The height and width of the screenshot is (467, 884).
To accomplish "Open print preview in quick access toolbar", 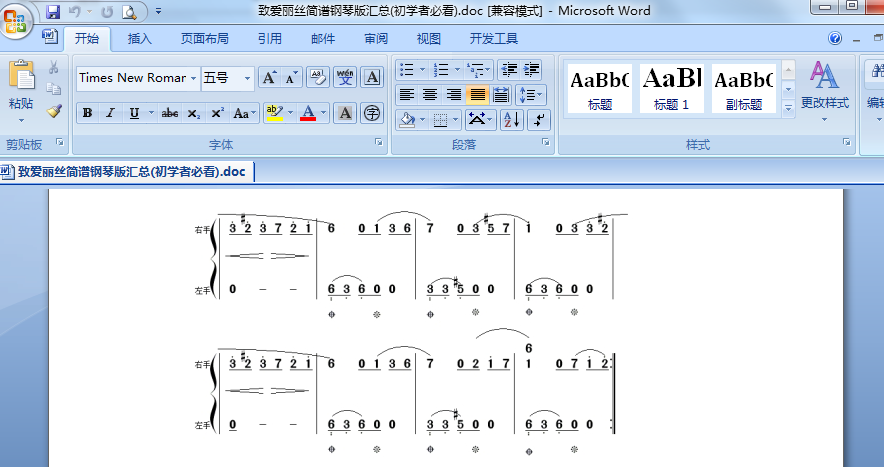I will pos(129,11).
